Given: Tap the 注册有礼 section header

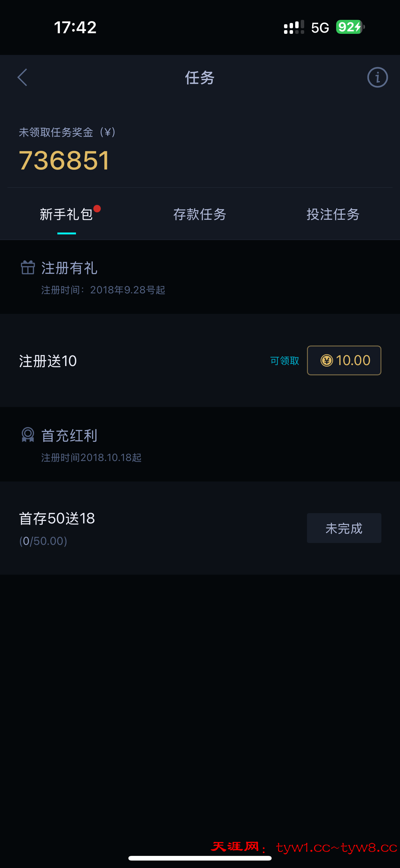Looking at the screenshot, I should point(69,268).
